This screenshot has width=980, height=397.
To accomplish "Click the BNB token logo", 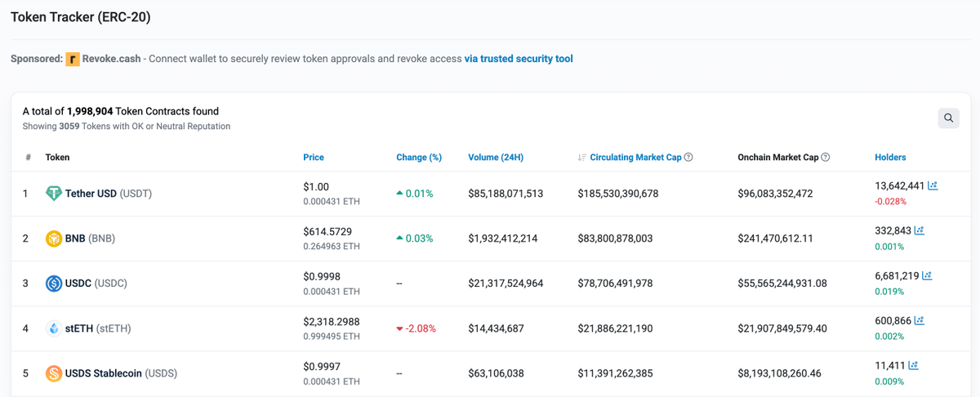I will [54, 239].
